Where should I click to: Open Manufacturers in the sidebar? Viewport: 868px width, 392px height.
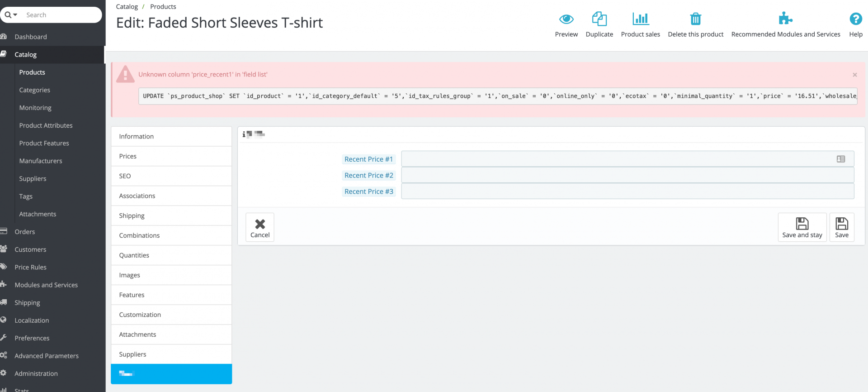click(41, 161)
